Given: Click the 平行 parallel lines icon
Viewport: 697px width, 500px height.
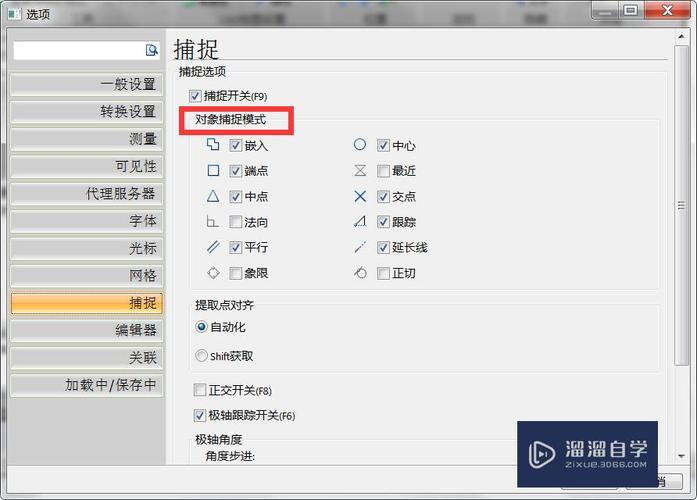Looking at the screenshot, I should pos(213,247).
